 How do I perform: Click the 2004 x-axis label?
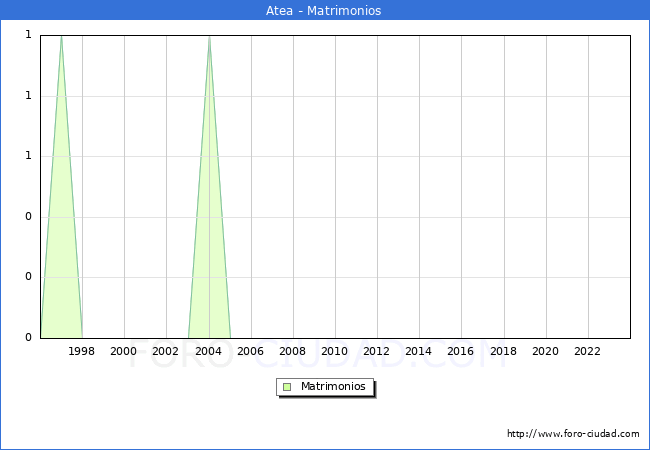tap(209, 351)
